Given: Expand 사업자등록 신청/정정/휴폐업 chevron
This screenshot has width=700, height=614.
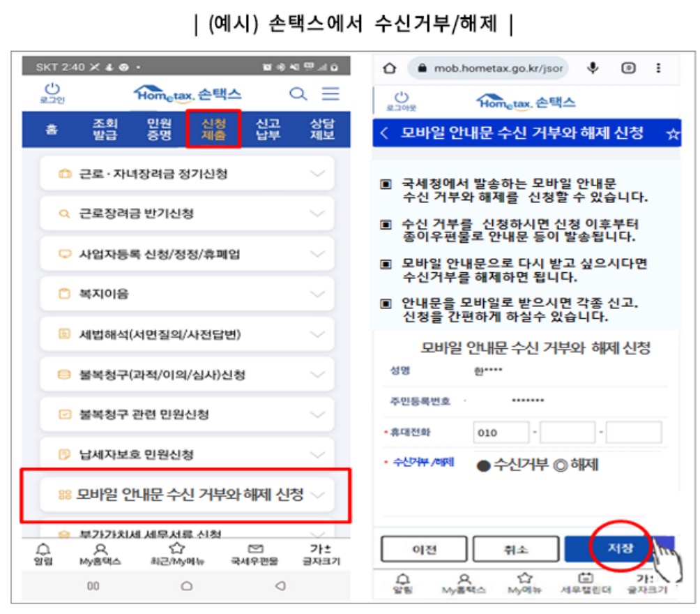Looking at the screenshot, I should [317, 254].
